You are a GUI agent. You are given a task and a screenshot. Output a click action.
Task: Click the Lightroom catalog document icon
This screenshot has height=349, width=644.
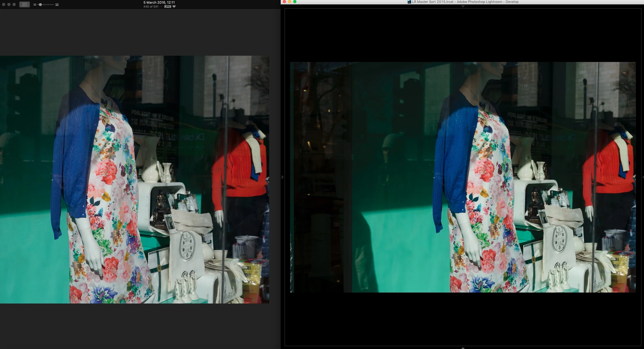click(x=409, y=2)
